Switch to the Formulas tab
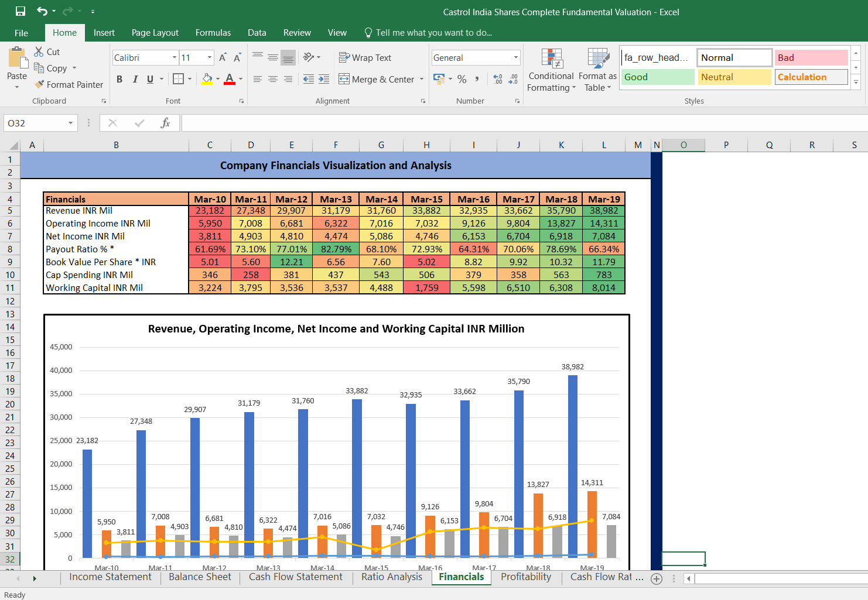Image resolution: width=868 pixels, height=600 pixels. [x=213, y=33]
